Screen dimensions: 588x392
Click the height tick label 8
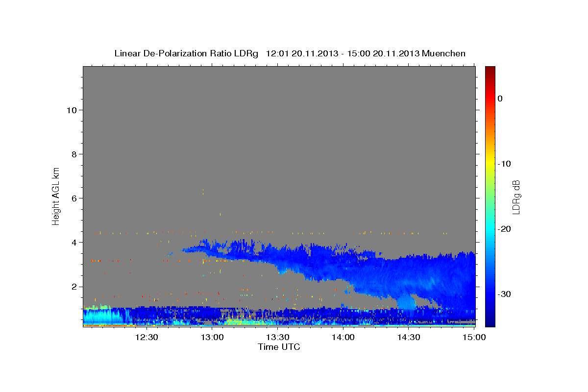pyautogui.click(x=74, y=154)
